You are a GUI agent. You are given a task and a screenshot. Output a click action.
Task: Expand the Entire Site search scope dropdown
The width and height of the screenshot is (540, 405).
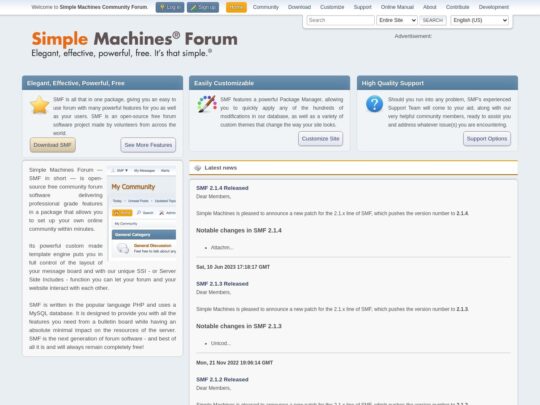tap(397, 20)
